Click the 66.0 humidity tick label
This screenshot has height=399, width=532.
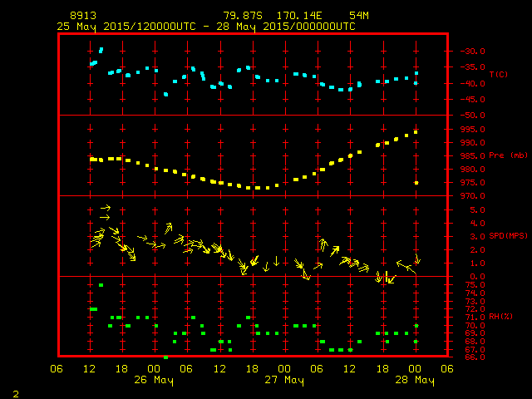coord(475,357)
